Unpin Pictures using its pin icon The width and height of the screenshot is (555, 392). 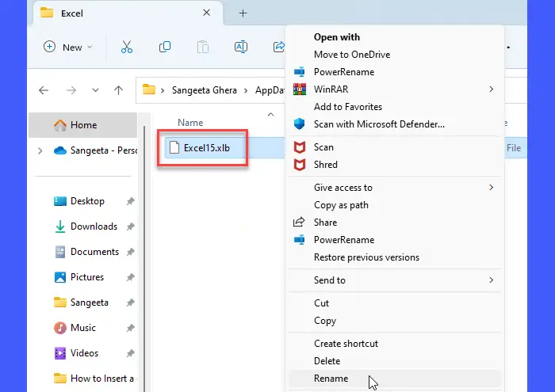click(x=131, y=277)
